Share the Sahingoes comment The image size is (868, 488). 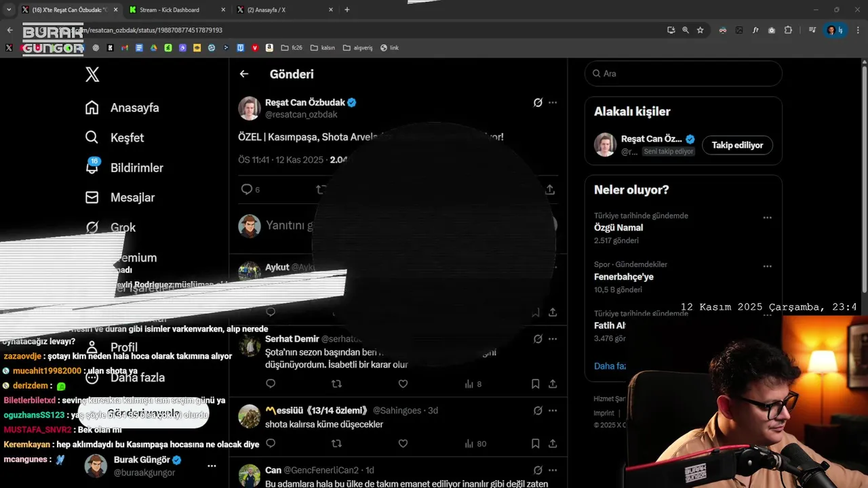pyautogui.click(x=553, y=443)
